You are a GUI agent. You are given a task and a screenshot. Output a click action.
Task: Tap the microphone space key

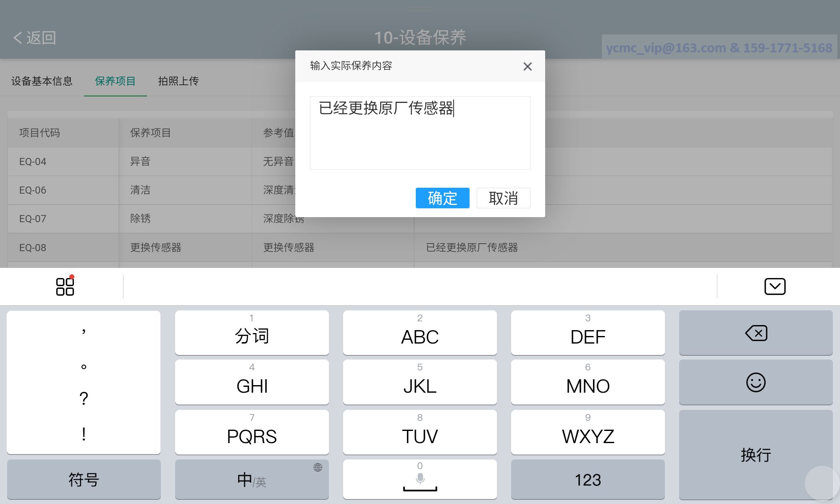coord(420,480)
